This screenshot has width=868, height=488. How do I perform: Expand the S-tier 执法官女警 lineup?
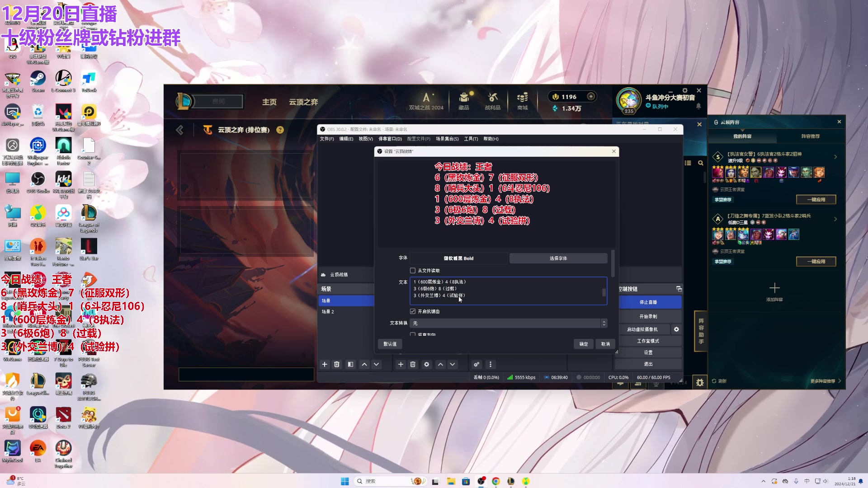pos(835,157)
